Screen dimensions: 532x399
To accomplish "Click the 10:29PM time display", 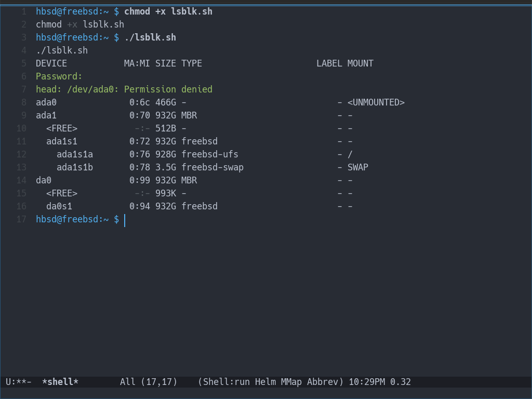I will [367, 382].
